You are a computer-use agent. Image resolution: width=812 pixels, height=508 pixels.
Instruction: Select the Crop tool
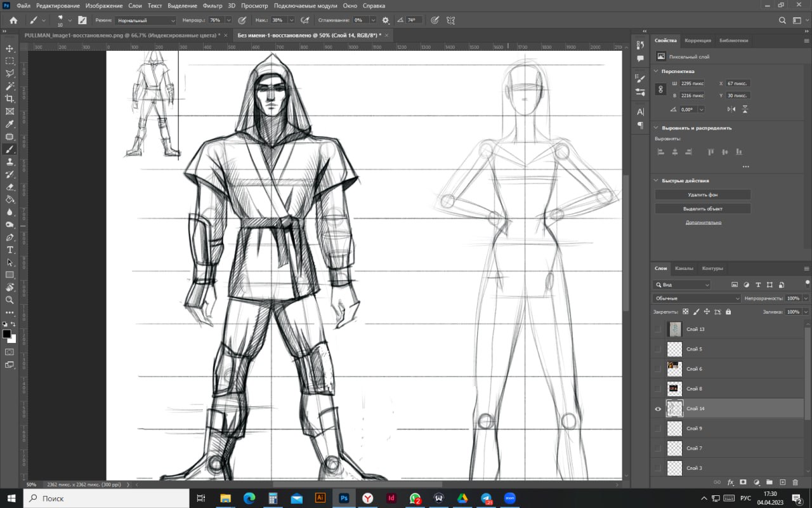click(x=10, y=98)
